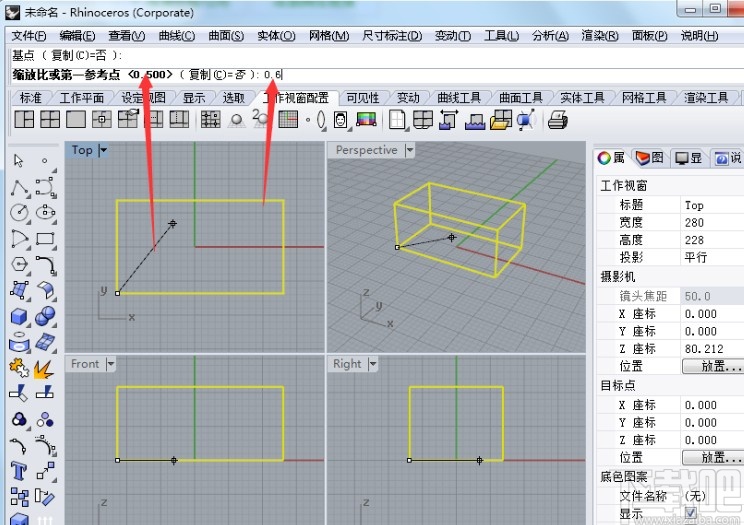Click the split viewport vertically icon

point(179,119)
